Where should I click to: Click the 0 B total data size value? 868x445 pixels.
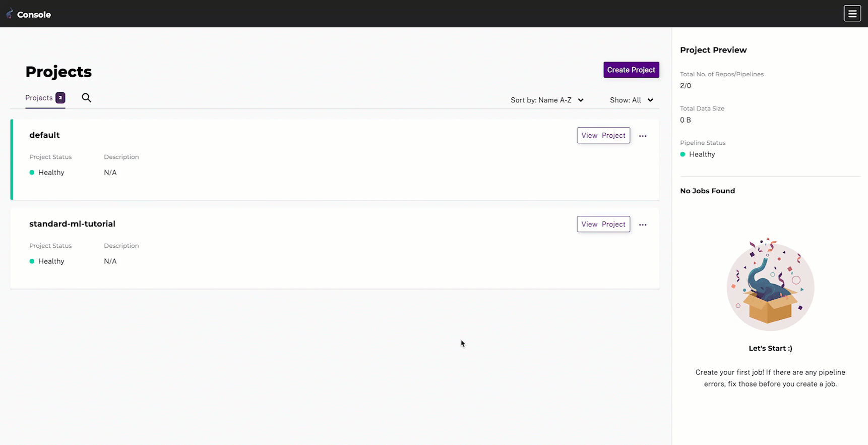point(686,120)
